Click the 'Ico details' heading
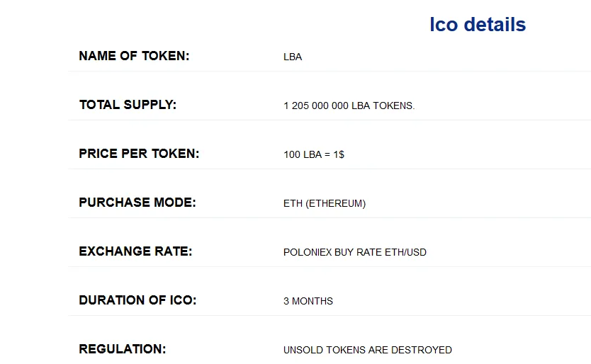This screenshot has width=591, height=364. [478, 25]
